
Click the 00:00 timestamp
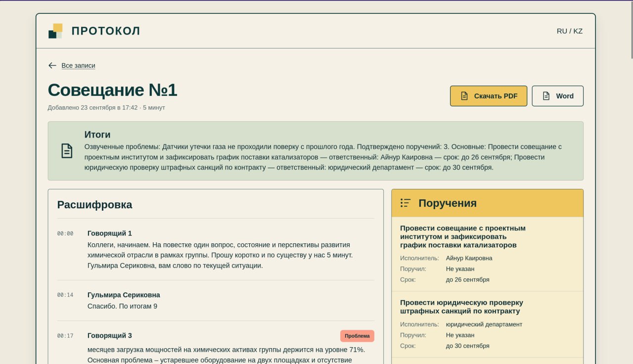(65, 233)
